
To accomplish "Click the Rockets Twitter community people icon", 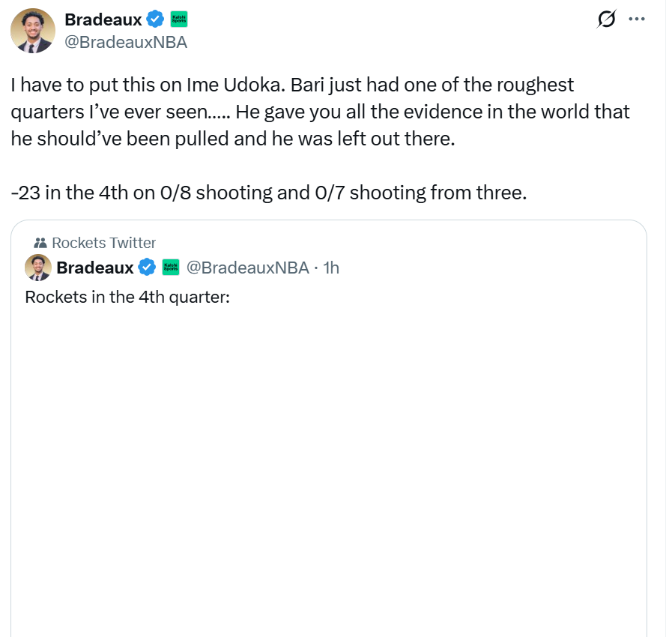I will pyautogui.click(x=41, y=243).
